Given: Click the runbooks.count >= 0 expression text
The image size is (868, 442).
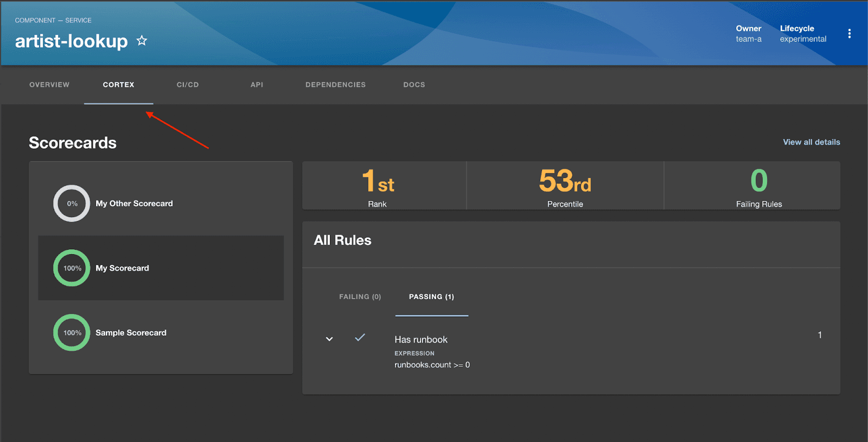Looking at the screenshot, I should [432, 365].
